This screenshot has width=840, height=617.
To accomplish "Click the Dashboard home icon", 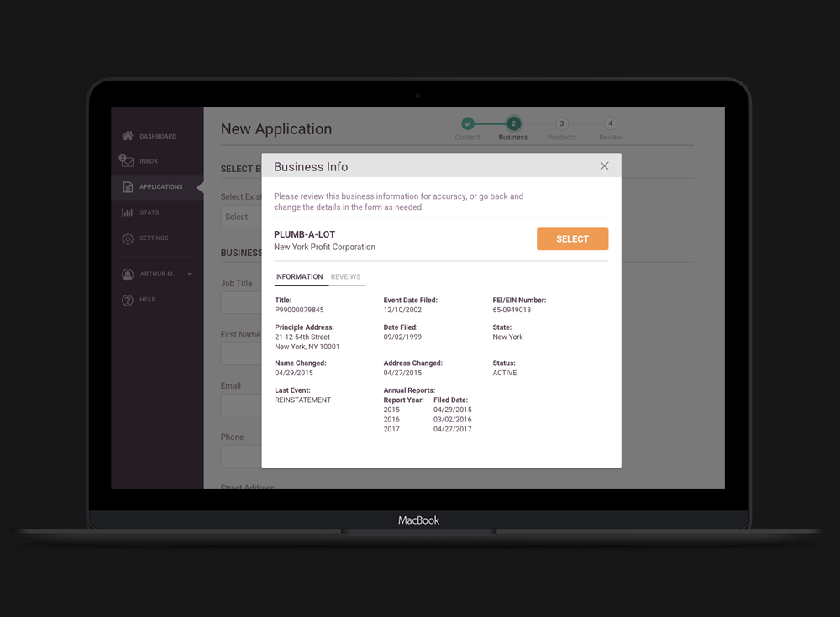I will [x=128, y=136].
